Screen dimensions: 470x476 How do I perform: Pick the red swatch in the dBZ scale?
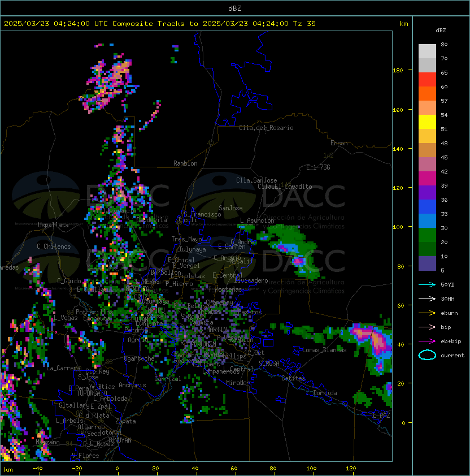coord(427,80)
